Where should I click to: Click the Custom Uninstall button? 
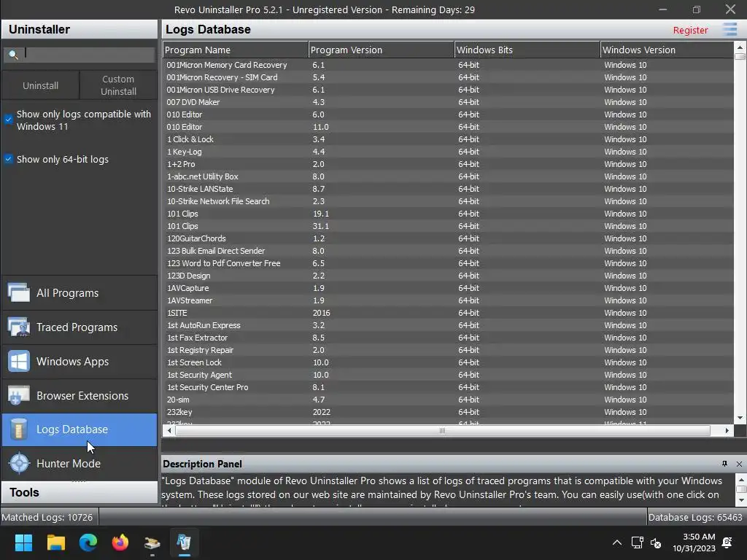(x=118, y=85)
